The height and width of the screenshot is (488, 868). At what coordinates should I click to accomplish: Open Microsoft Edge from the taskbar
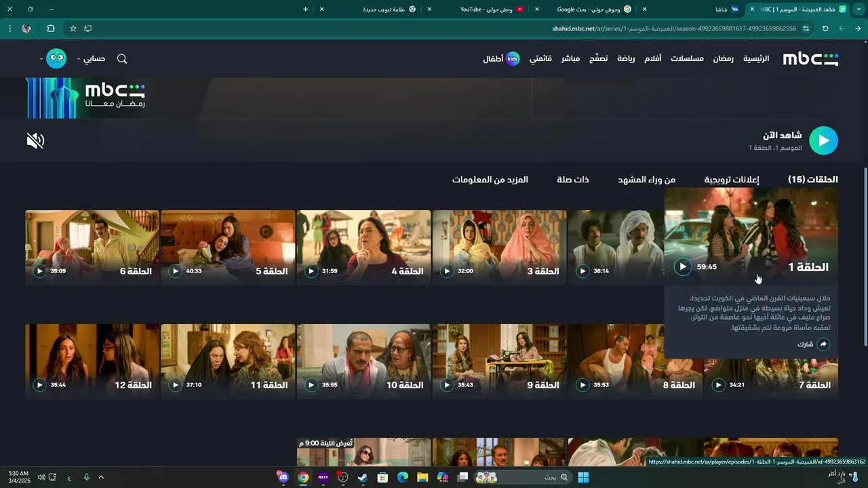[x=403, y=477]
